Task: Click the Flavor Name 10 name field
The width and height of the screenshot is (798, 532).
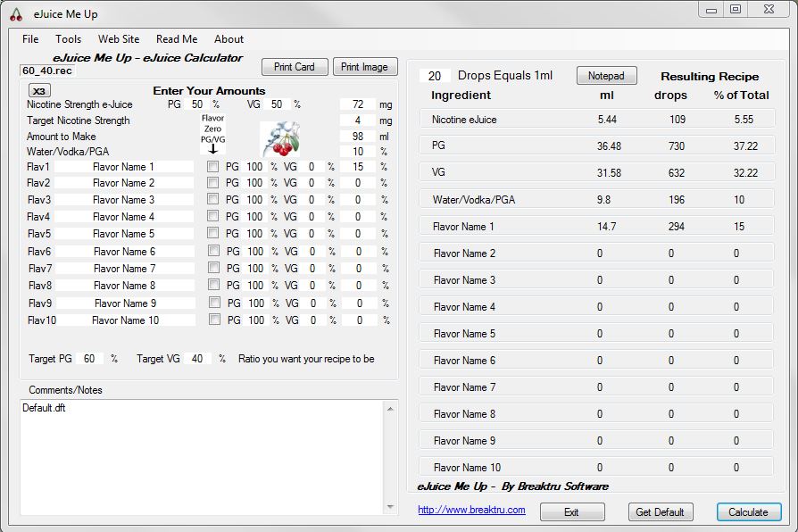Action: 126,320
